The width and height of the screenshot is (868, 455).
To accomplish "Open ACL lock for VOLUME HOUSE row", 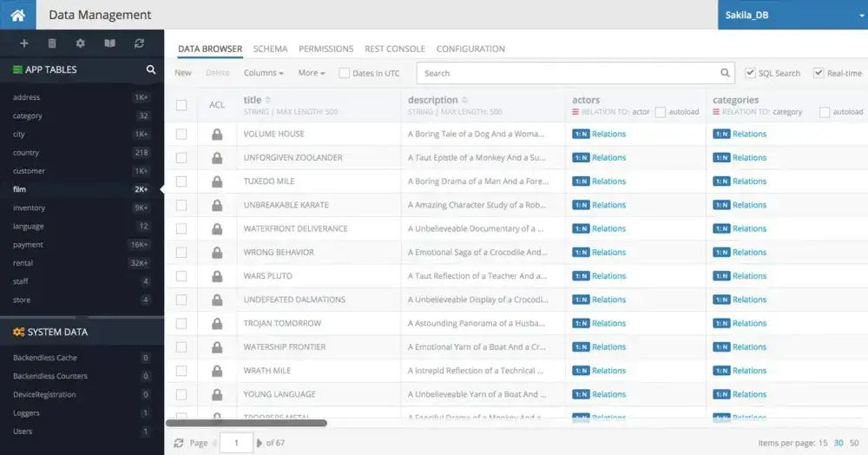I will click(217, 134).
